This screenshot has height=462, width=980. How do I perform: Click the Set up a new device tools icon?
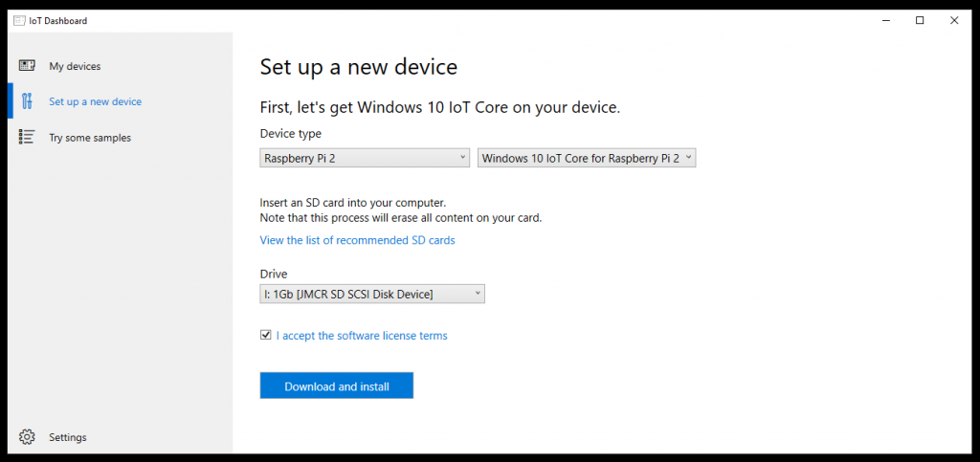[27, 101]
